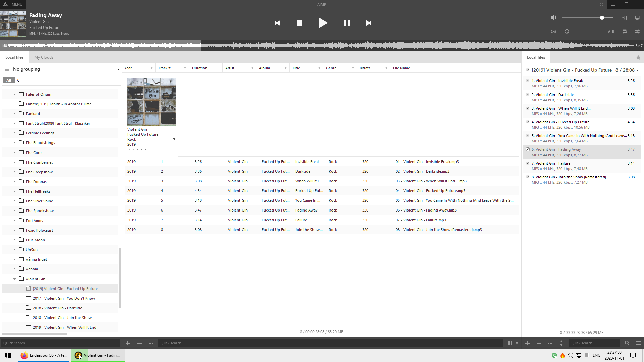Click the large Play button

tap(323, 23)
